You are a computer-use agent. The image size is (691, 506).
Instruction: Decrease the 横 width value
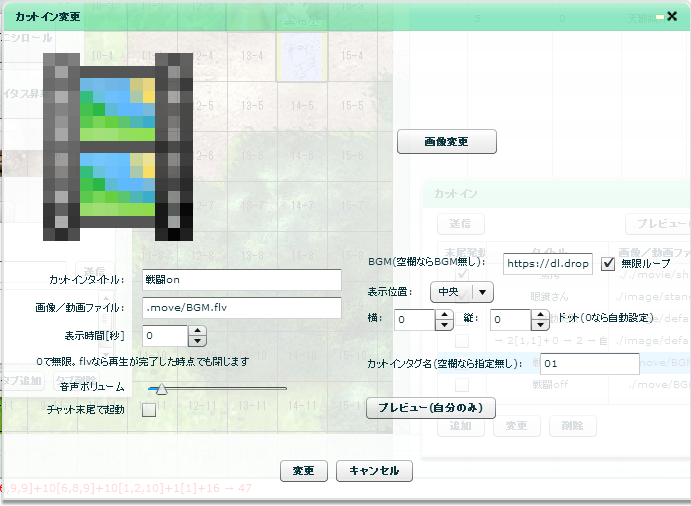pos(444,325)
